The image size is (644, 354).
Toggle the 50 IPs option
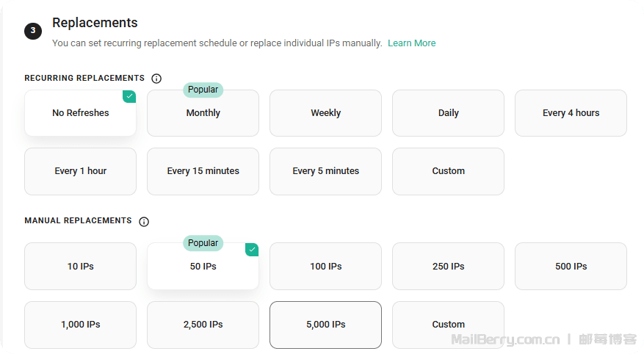[203, 267]
